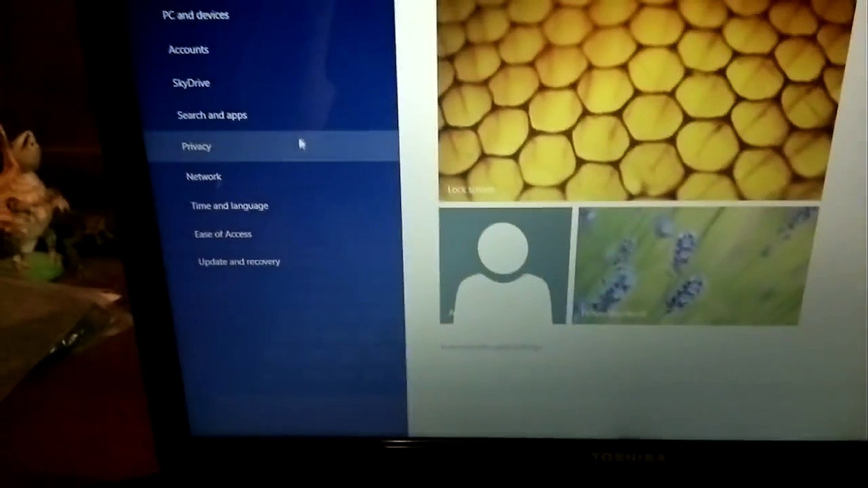Choose Time and language settings

point(229,206)
